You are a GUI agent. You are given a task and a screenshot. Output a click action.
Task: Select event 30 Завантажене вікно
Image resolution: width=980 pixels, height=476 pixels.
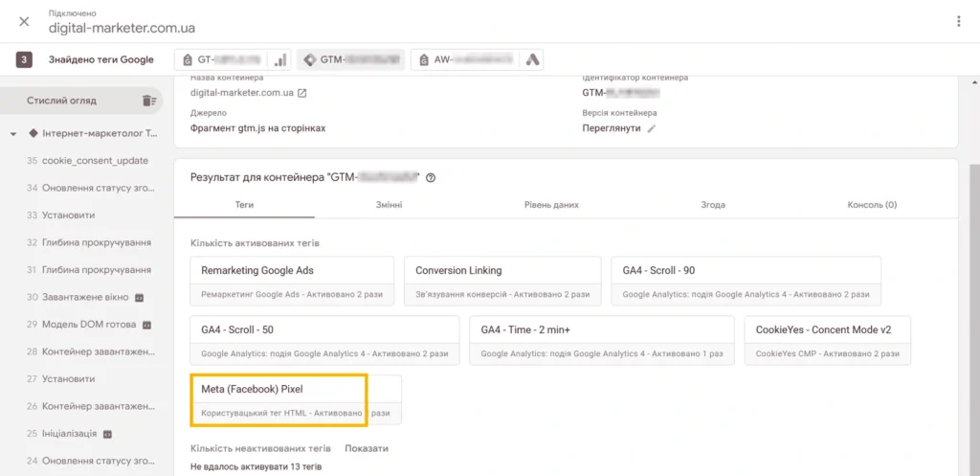78,297
